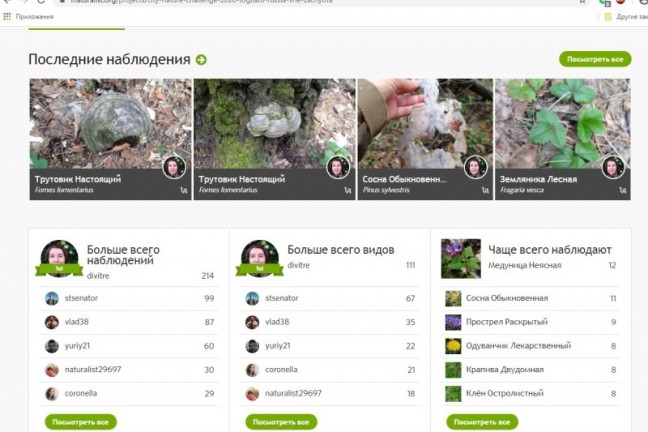Open yuriy21 link with 22 species
Screen dimensions: 648x432
pos(278,346)
